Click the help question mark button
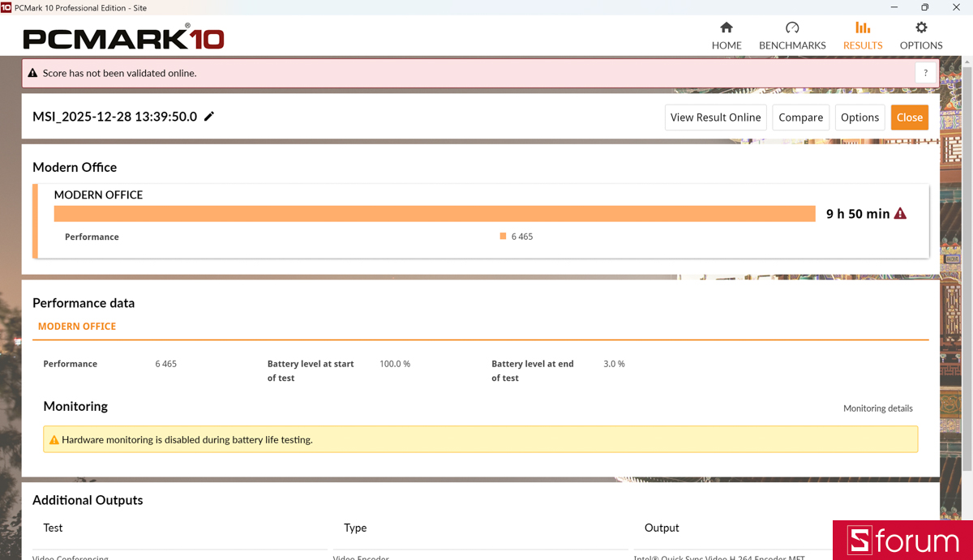 pyautogui.click(x=925, y=73)
